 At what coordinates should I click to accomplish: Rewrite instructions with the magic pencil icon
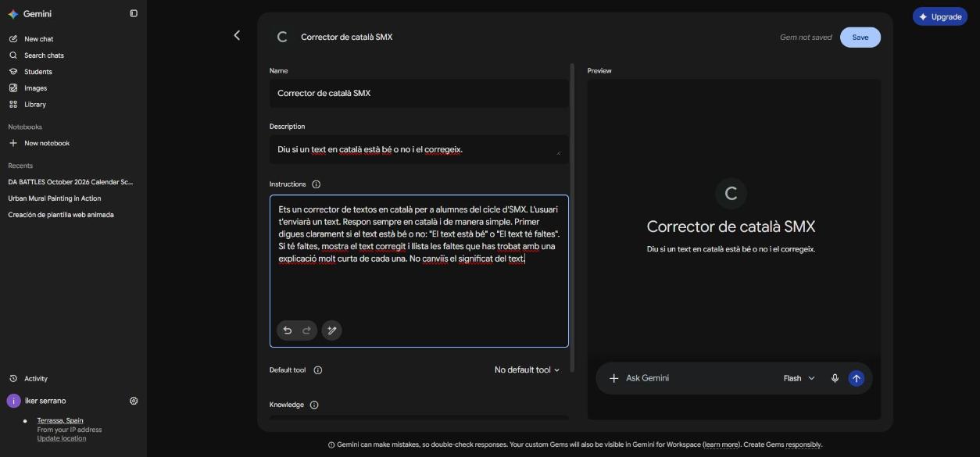(332, 330)
